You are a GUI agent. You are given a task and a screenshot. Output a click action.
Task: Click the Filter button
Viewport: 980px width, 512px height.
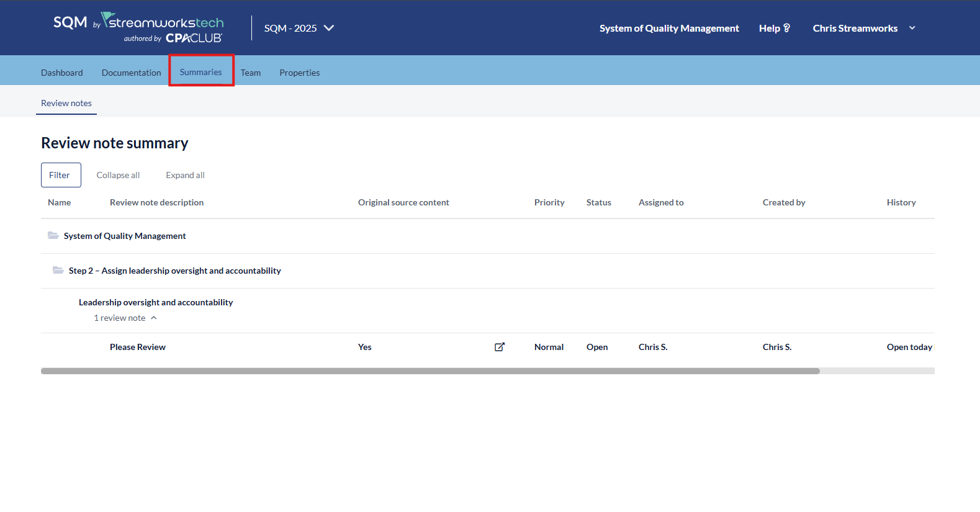point(60,175)
